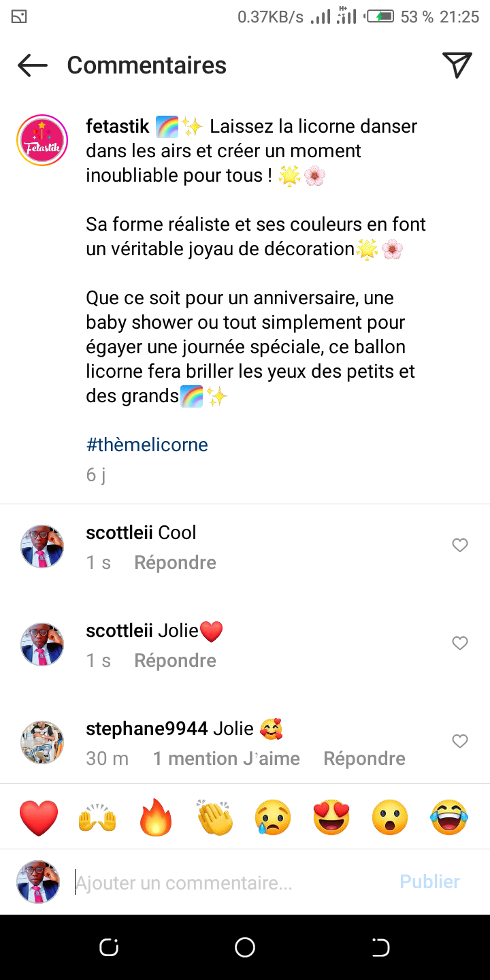490x980 pixels.
Task: Open fetastik profile picture
Action: (x=42, y=140)
